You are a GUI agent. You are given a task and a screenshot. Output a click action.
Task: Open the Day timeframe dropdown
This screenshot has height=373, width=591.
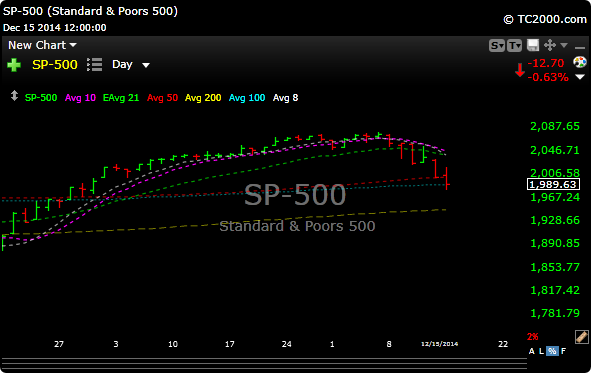(131, 64)
